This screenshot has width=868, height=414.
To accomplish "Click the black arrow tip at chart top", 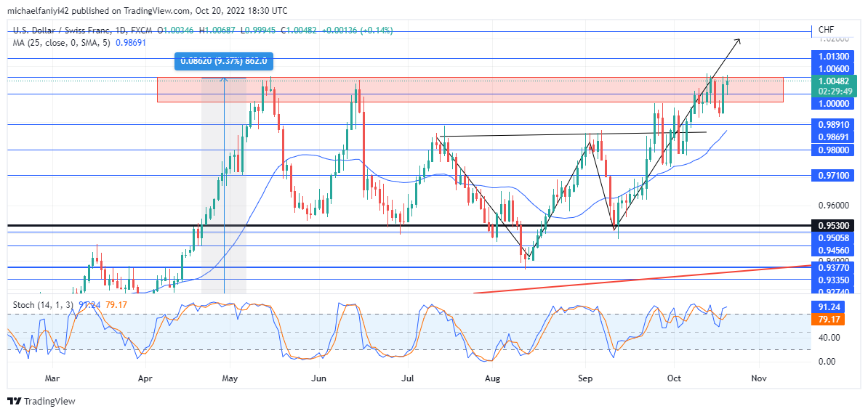I will 739,40.
